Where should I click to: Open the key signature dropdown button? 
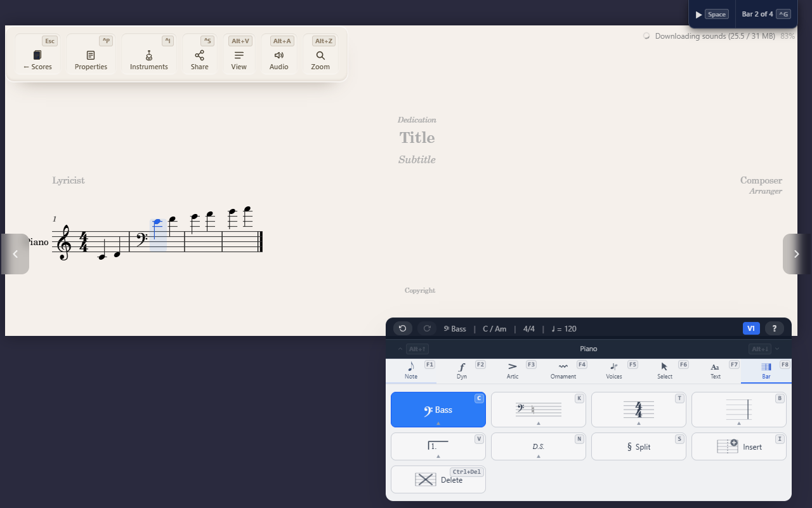pyautogui.click(x=539, y=410)
